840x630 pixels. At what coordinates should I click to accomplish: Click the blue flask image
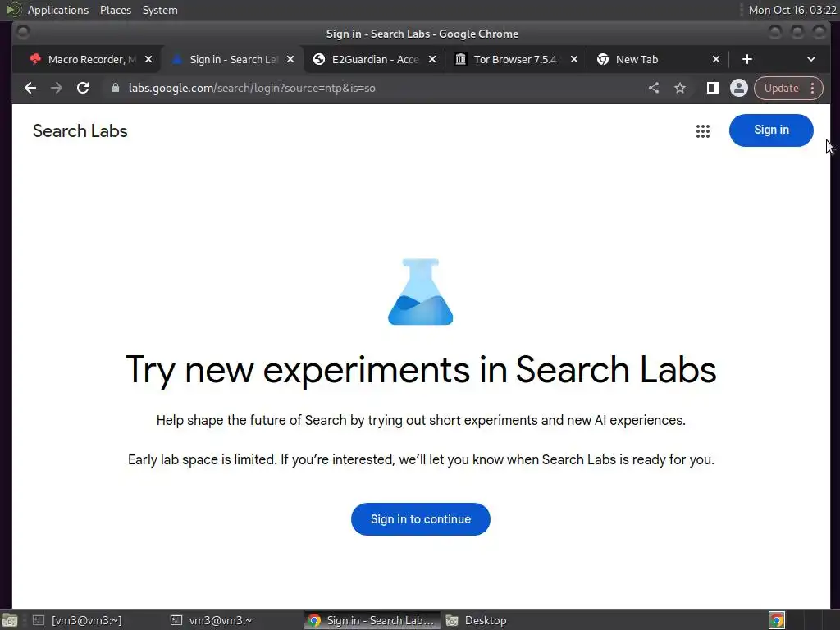tap(421, 292)
